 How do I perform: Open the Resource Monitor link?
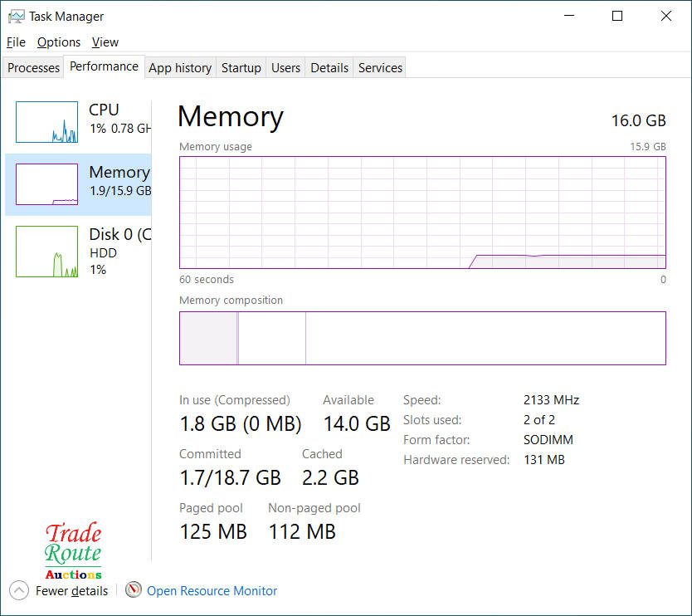tap(212, 591)
